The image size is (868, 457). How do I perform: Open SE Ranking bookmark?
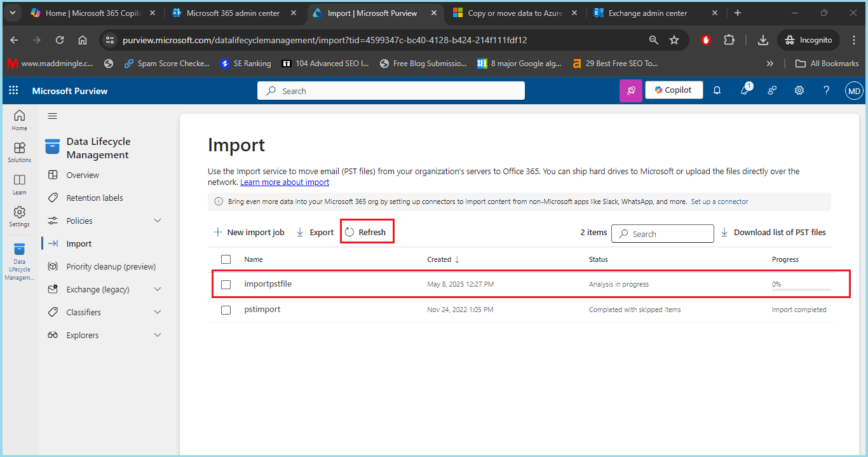click(x=245, y=64)
